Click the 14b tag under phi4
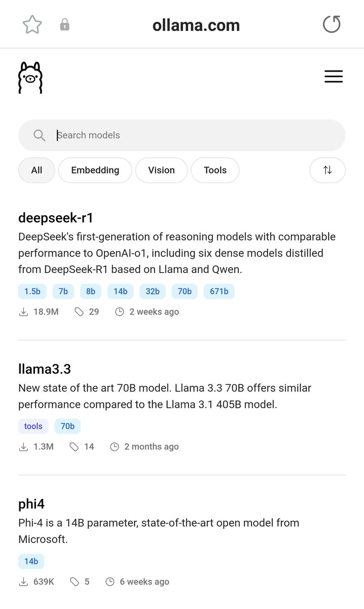 pyautogui.click(x=31, y=561)
